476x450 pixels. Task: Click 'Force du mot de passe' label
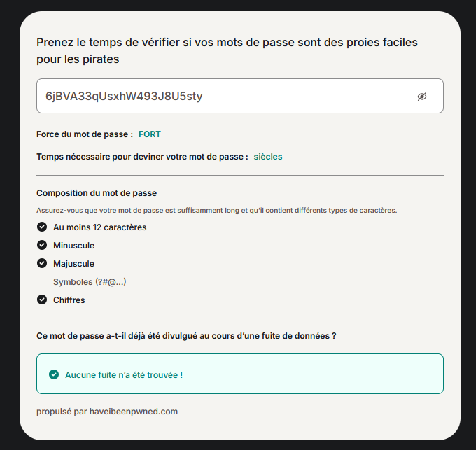(x=85, y=134)
